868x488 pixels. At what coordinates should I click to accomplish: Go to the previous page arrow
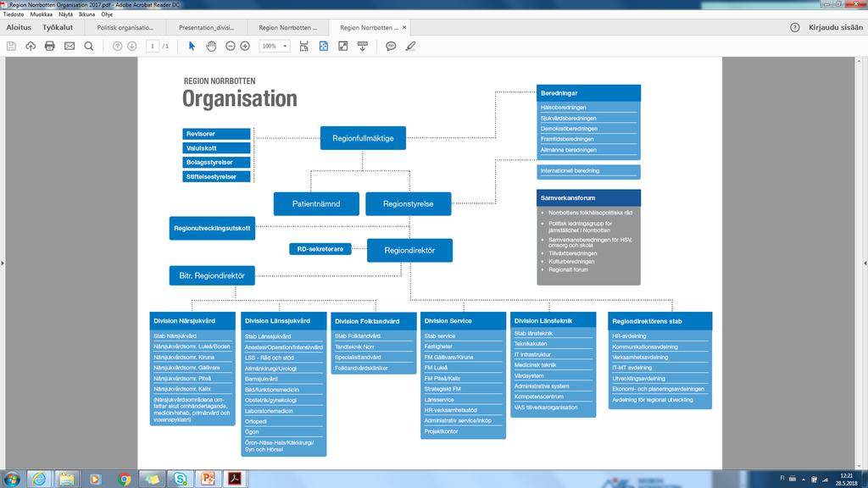(117, 46)
